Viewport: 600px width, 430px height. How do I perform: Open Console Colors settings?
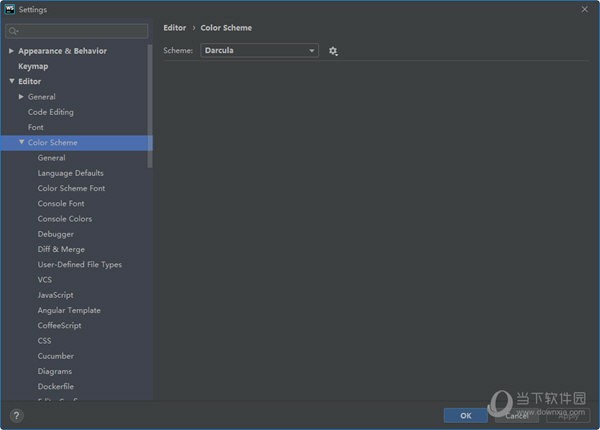point(65,219)
